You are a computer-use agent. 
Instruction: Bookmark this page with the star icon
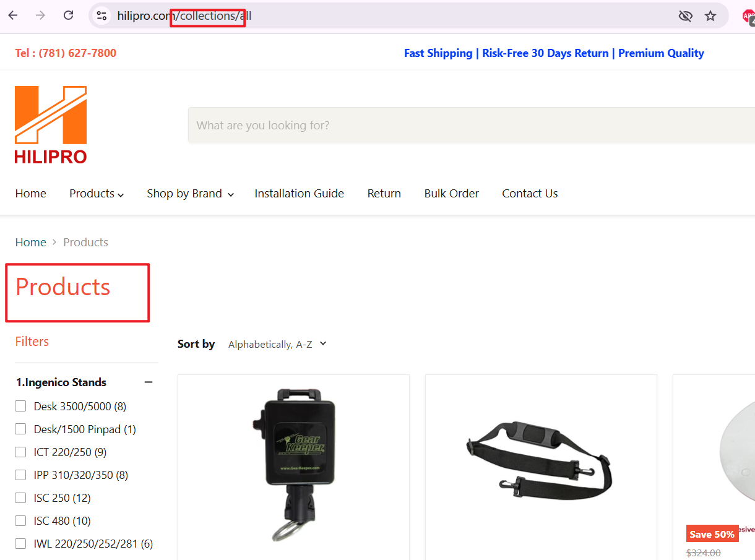(x=710, y=16)
